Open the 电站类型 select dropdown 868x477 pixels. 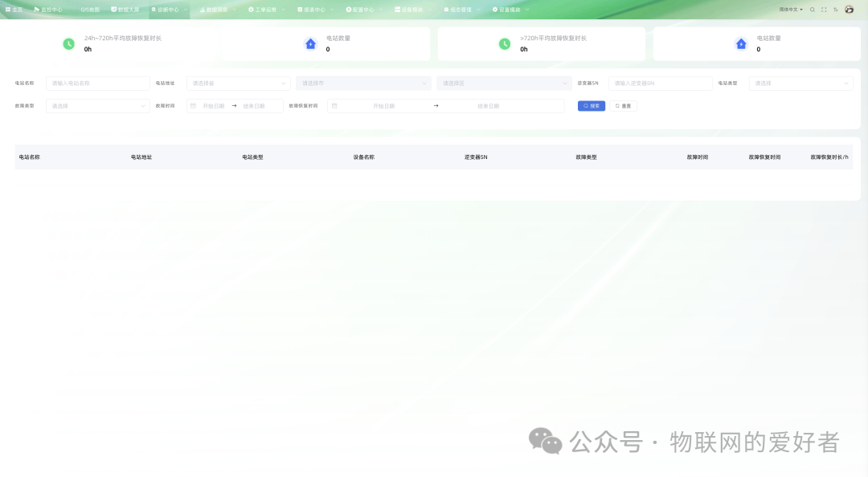800,83
